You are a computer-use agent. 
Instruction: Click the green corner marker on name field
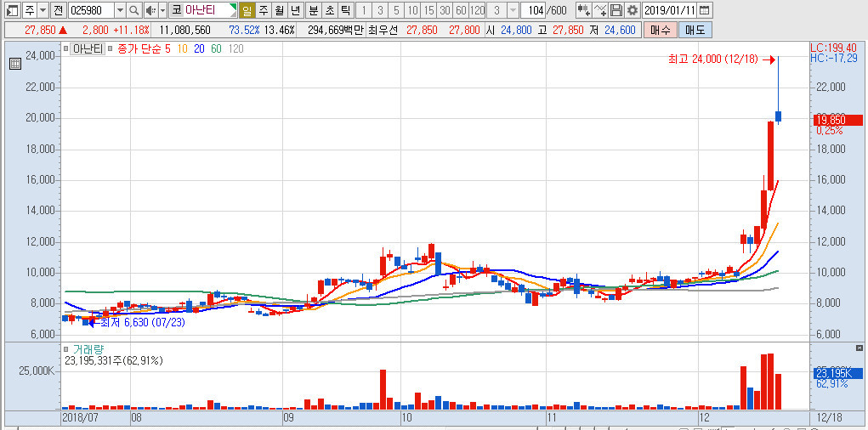(x=233, y=7)
